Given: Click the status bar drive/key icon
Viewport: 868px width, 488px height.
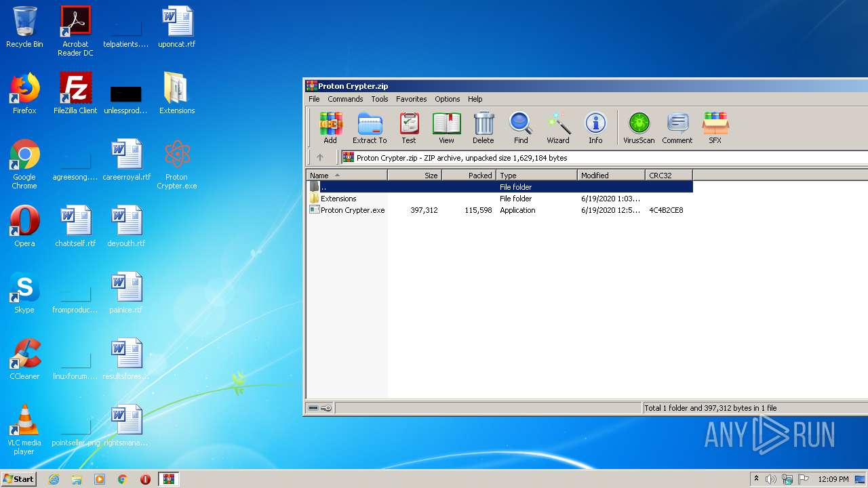Looking at the screenshot, I should click(x=319, y=408).
